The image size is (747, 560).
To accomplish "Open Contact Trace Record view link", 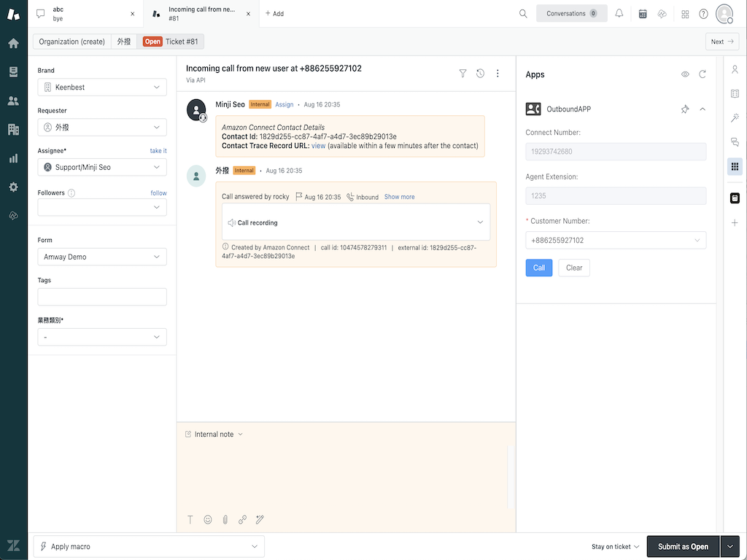I will pos(318,146).
